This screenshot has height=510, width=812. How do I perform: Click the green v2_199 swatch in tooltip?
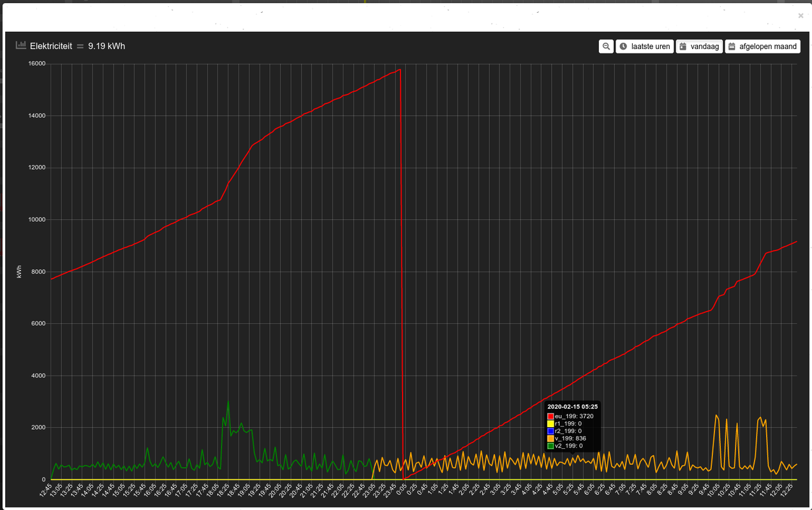(550, 446)
